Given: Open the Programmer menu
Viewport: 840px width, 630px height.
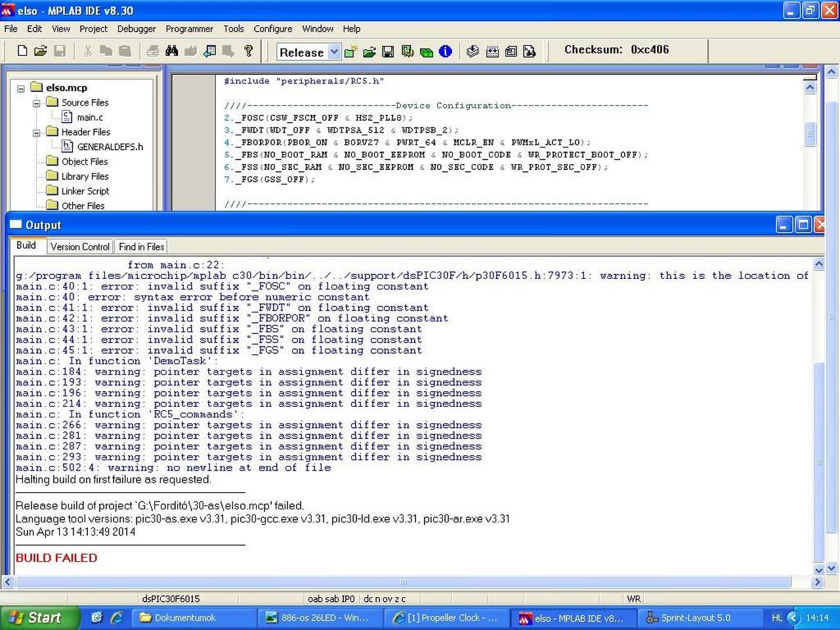Looking at the screenshot, I should click(x=190, y=29).
